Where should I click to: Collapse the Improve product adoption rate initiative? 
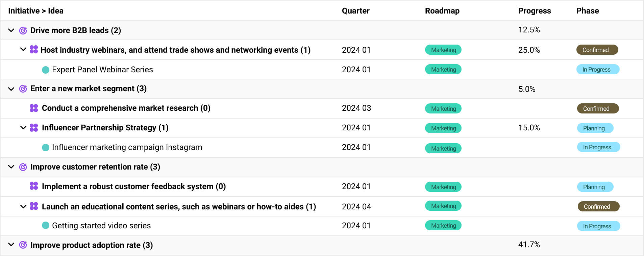pos(11,245)
